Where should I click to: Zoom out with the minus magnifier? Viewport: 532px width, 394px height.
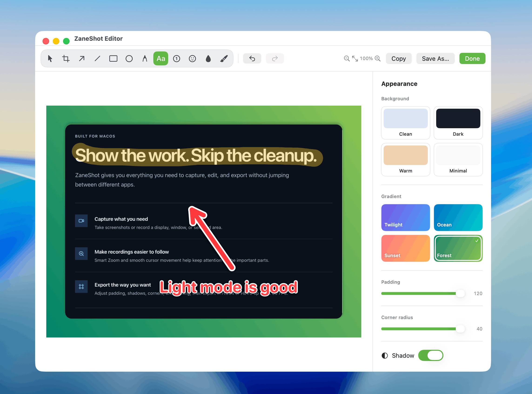point(347,58)
